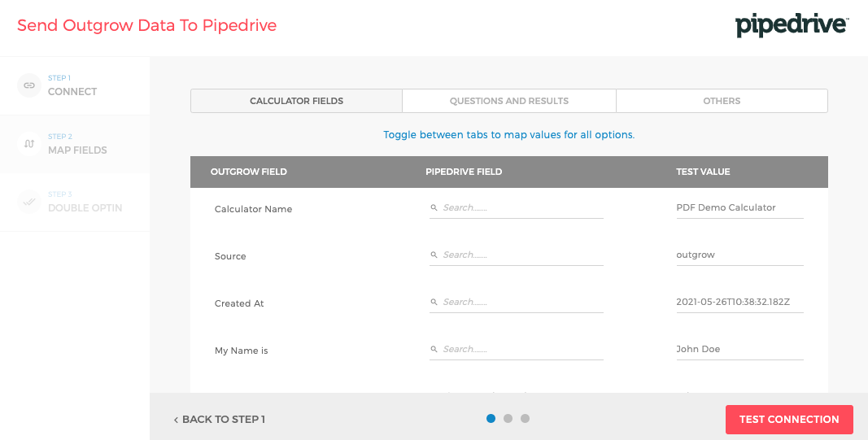Click the Toggle between tabs hint text
The height and width of the screenshot is (440, 868).
(x=508, y=134)
